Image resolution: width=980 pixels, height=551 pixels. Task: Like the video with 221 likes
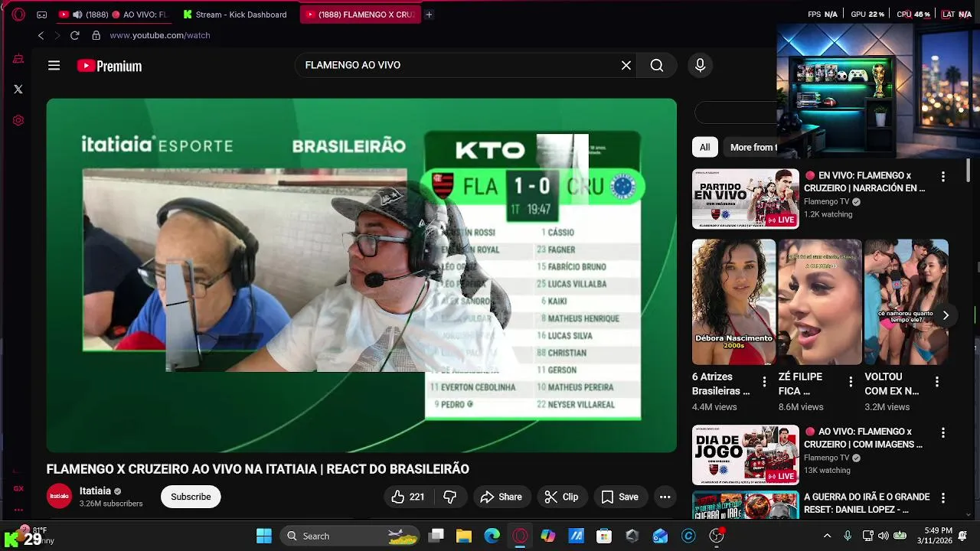pyautogui.click(x=408, y=497)
